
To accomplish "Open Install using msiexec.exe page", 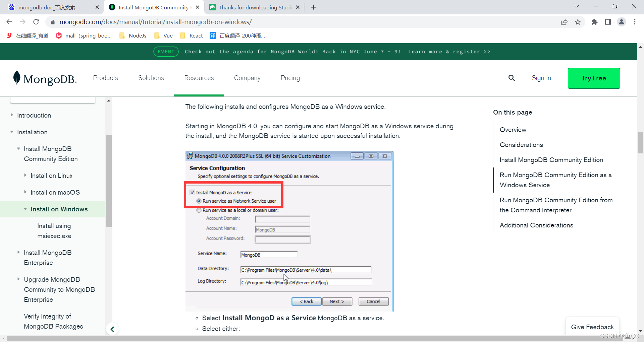I will (54, 231).
